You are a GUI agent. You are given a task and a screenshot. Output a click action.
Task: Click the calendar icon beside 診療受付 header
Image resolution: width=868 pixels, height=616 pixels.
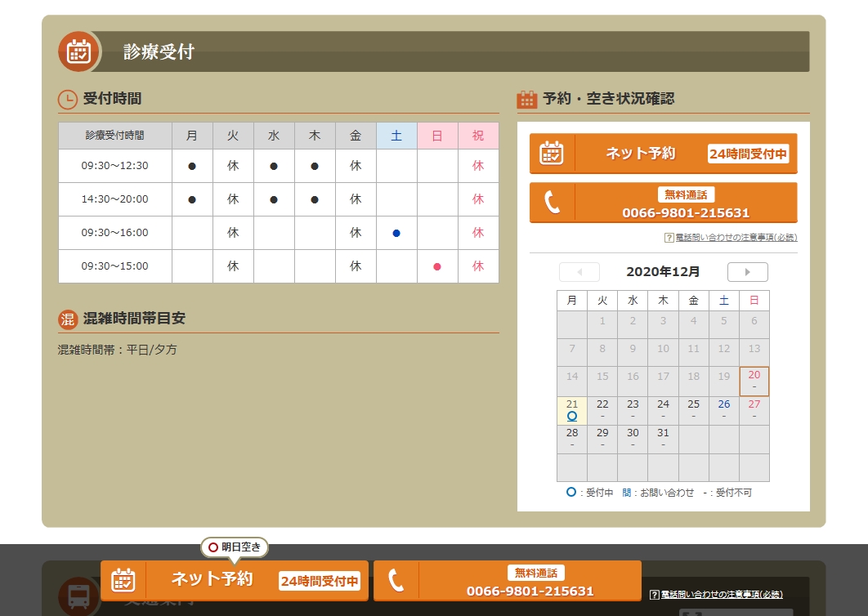(x=78, y=51)
